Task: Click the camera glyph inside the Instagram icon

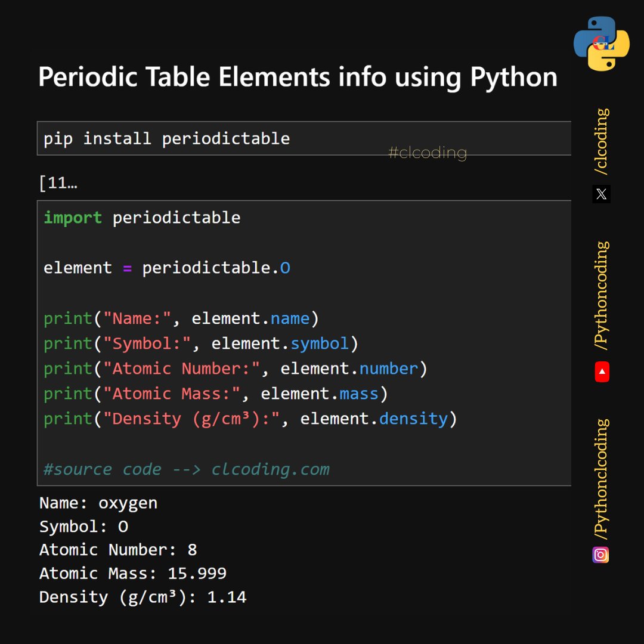Action: click(602, 555)
